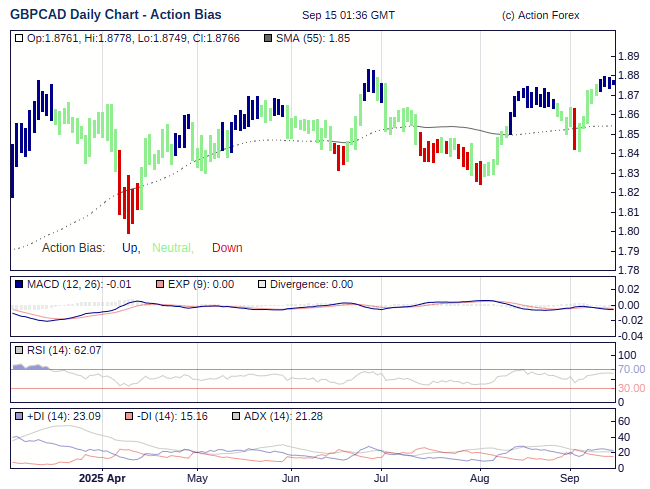Select the RSI (14) legend swatch

[x=20, y=350]
